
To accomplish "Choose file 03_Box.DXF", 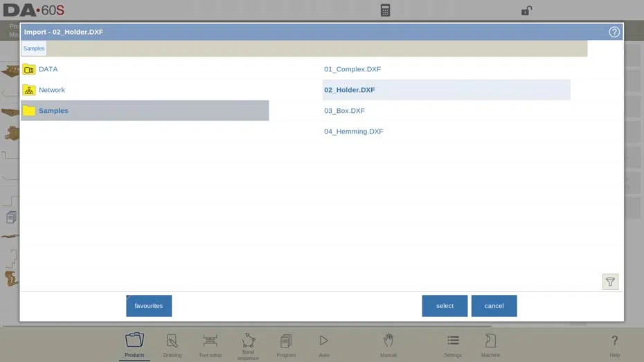I will (447, 111).
